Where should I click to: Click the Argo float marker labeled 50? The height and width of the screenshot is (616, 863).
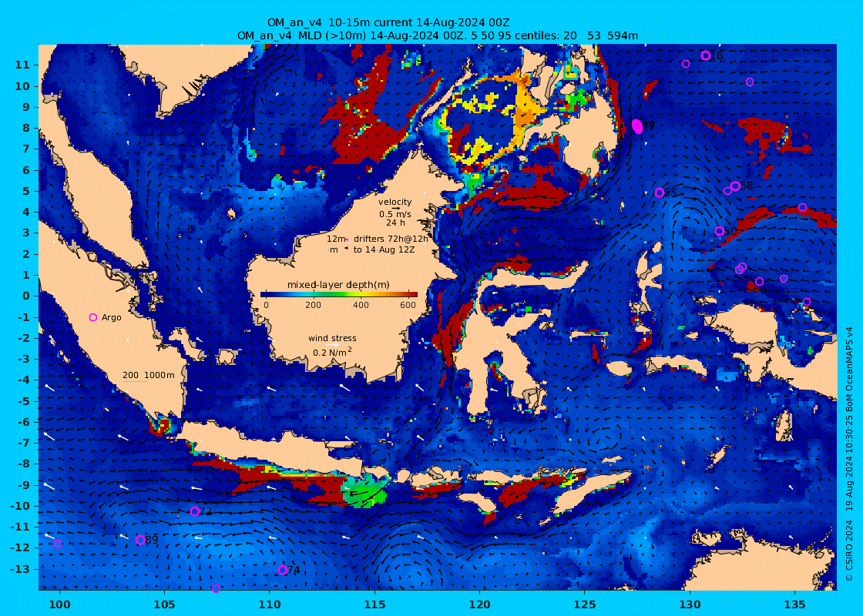pos(720,231)
